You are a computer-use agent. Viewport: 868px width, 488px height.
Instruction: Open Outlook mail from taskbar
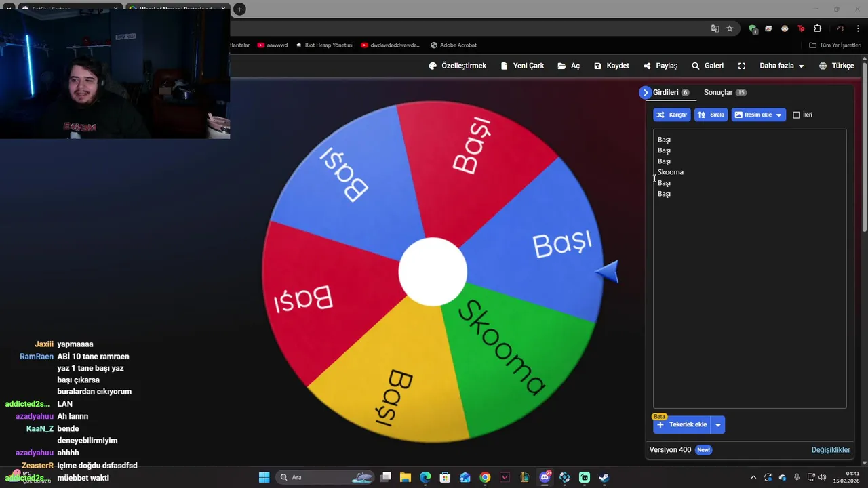tap(465, 477)
